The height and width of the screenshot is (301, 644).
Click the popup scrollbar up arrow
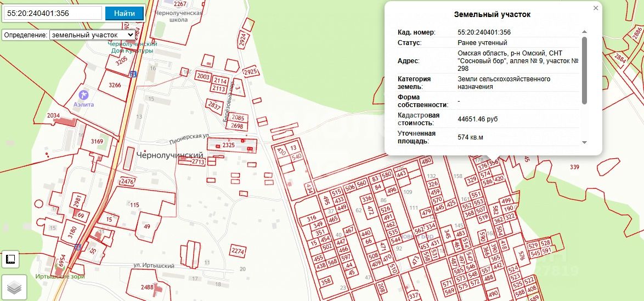coord(584,32)
